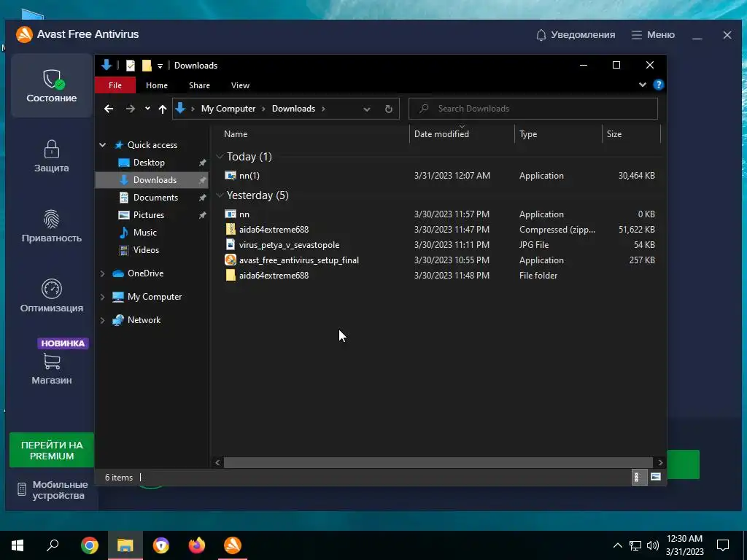747x560 pixels.
Task: Open Avast Меню hamburger menu
Action: 653,35
